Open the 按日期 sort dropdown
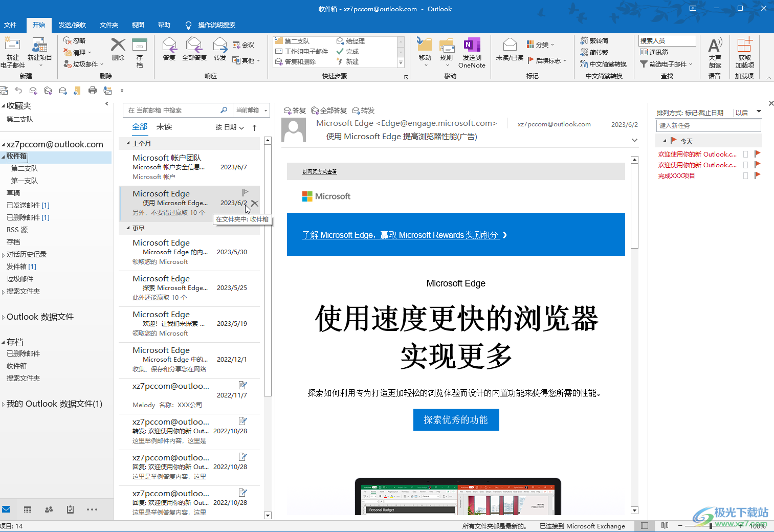The image size is (774, 532). (230, 127)
